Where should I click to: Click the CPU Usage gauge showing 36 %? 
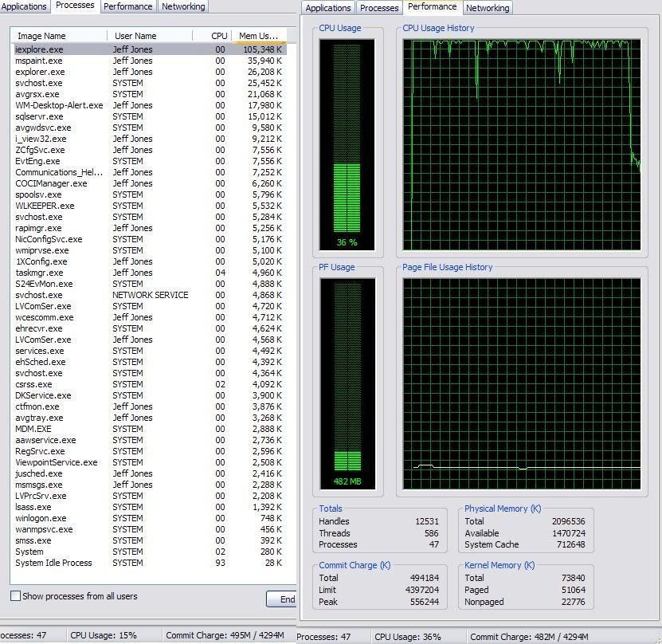[347, 143]
